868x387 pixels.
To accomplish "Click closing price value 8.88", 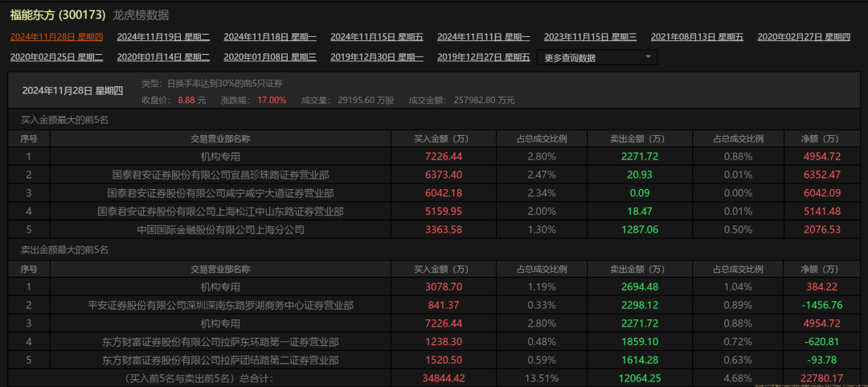I will point(186,101).
